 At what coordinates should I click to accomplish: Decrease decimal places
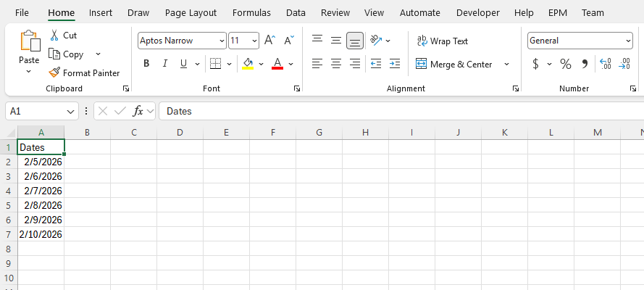[x=624, y=64]
